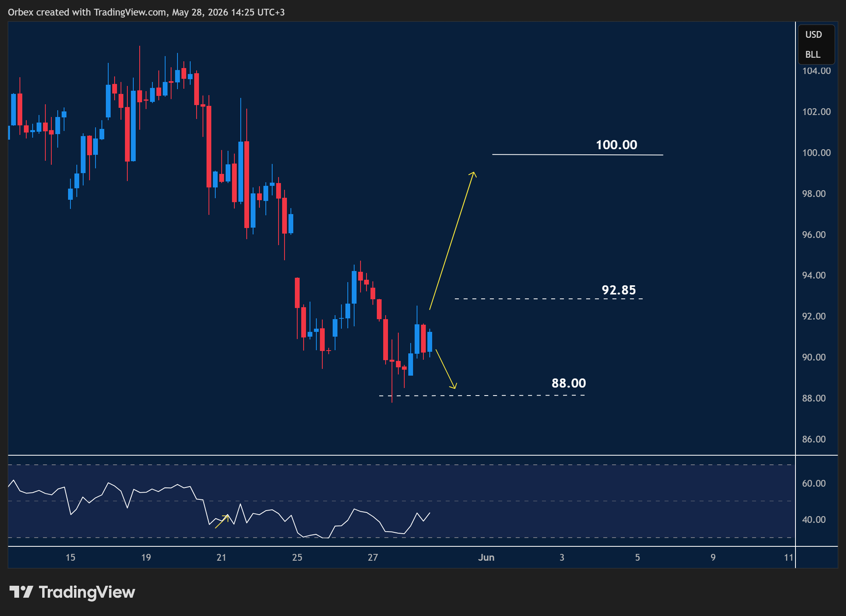Click the dashed 92.85 level line
This screenshot has width=846, height=616.
[x=549, y=299]
